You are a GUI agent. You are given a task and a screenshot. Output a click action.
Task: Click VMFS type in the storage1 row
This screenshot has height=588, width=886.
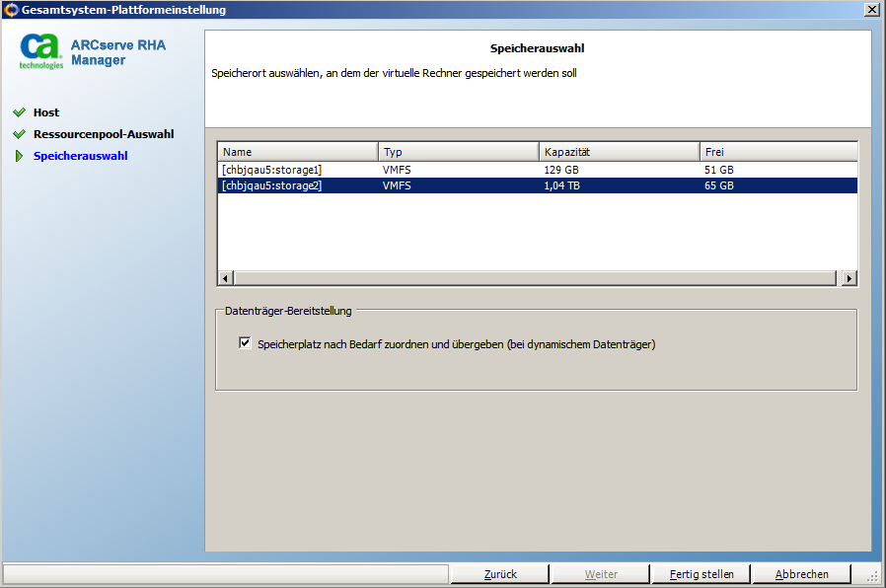[x=397, y=170]
